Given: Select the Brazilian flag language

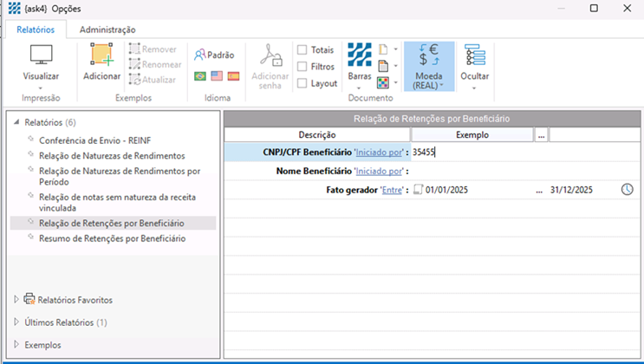Looking at the screenshot, I should (x=200, y=76).
